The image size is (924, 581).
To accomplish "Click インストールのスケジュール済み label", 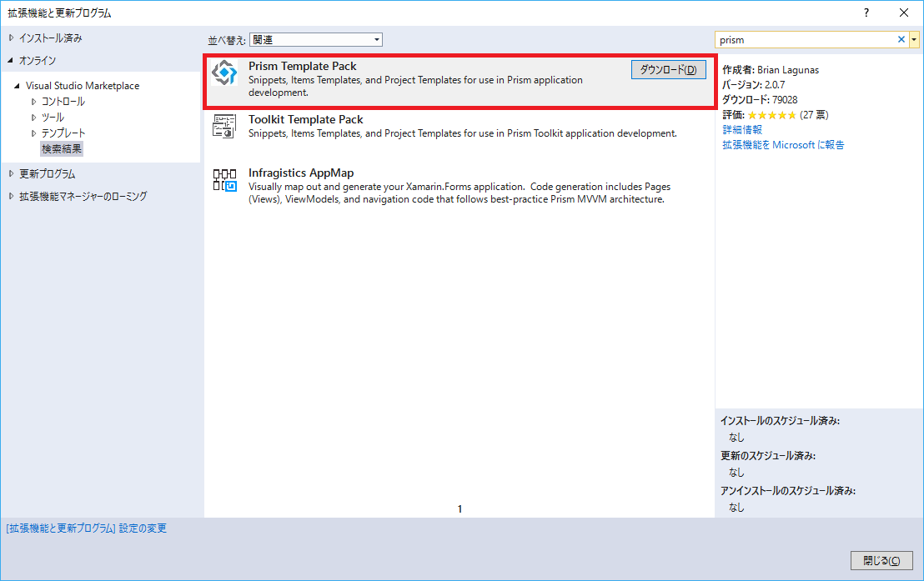I will click(781, 421).
